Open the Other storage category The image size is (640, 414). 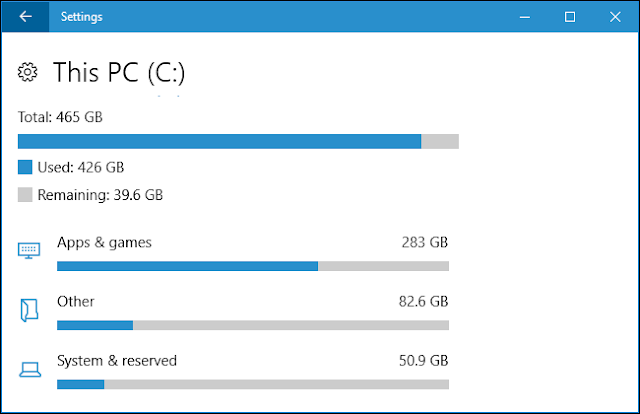(76, 301)
